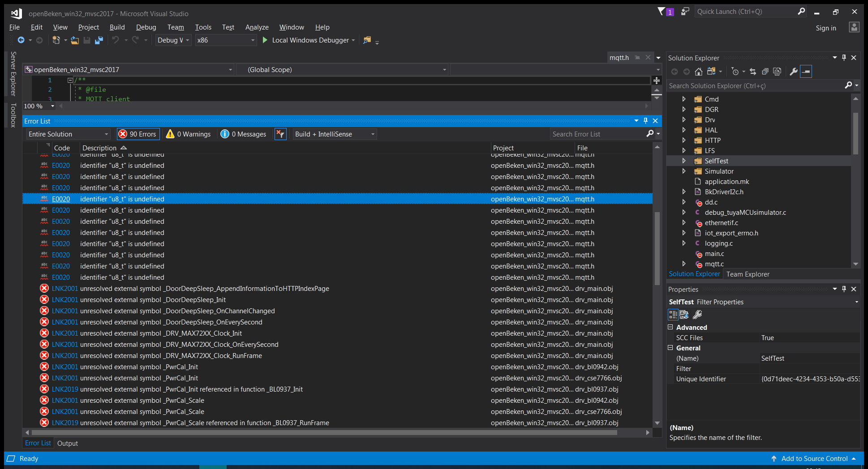Start the Local Windows Debugger with the green play icon

[265, 40]
